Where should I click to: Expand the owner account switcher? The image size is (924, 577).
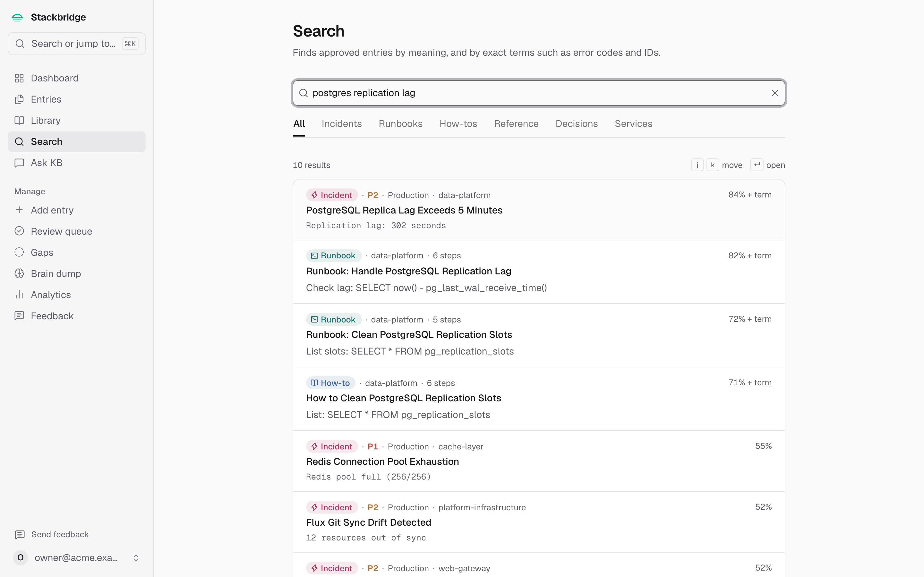pos(136,557)
